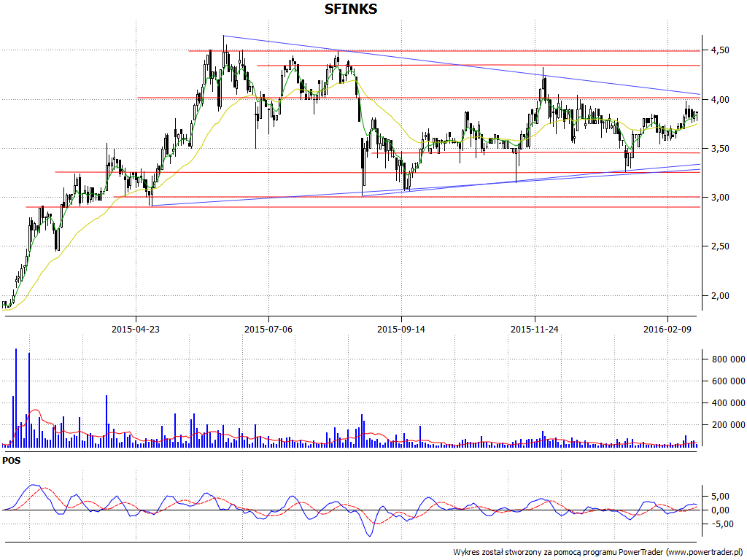The width and height of the screenshot is (747, 560).
Task: Select the 800 000 volume axis label
Action: coord(729,359)
